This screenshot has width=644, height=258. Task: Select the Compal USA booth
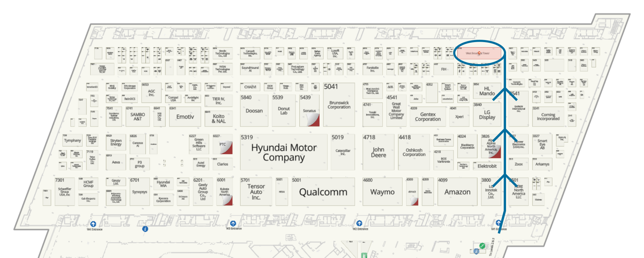(x=173, y=99)
